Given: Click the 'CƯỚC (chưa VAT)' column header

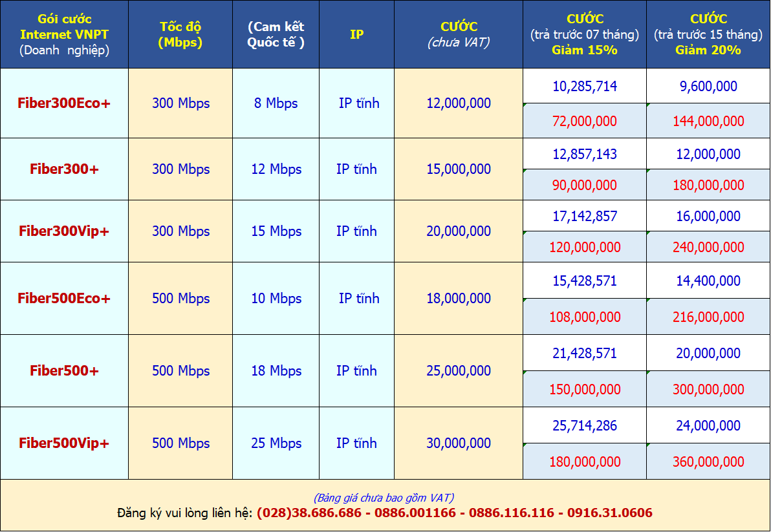Looking at the screenshot, I should (x=459, y=34).
